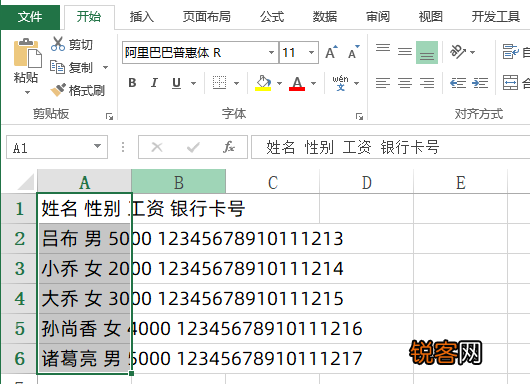Screen dimensions: 530x384
Task: Open the font name dropdown
Action: click(271, 52)
